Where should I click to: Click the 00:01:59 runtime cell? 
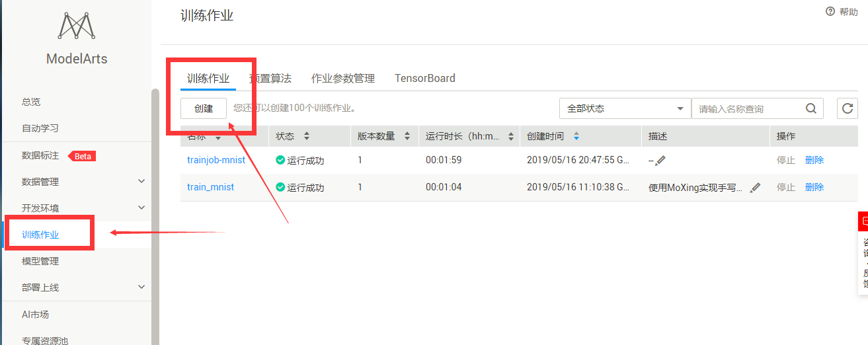coord(444,160)
